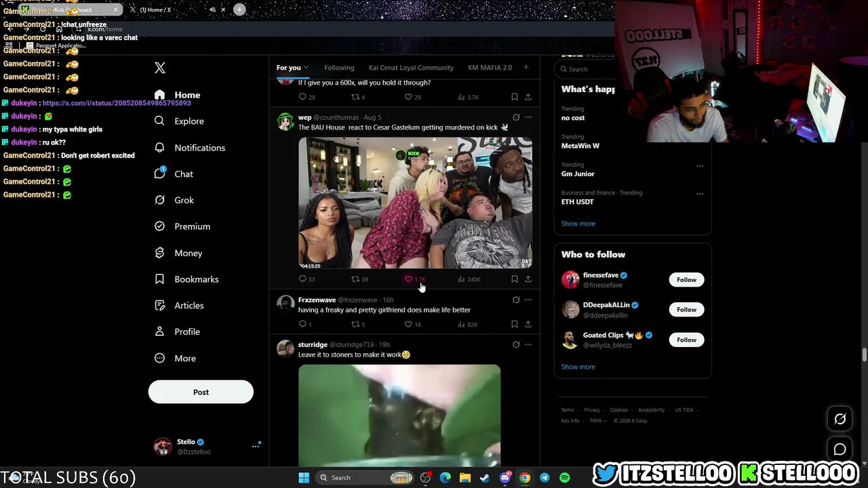
Task: Open the Explore page from the sidebar
Action: [x=179, y=121]
